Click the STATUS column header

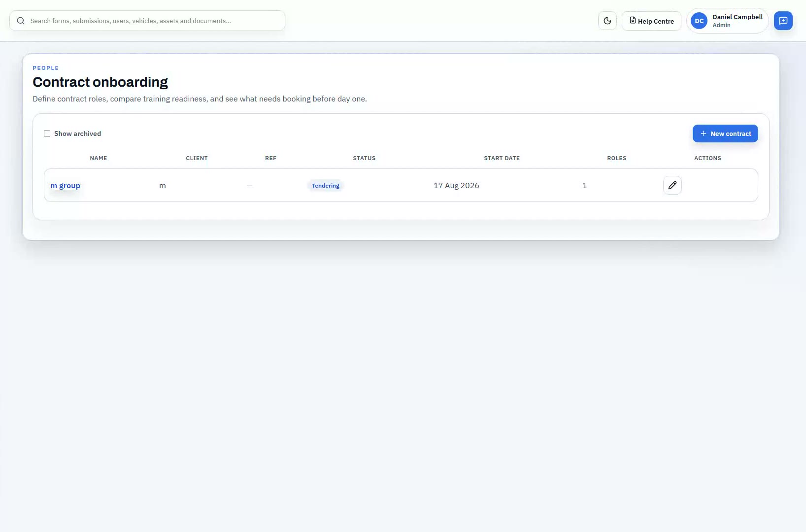(364, 158)
